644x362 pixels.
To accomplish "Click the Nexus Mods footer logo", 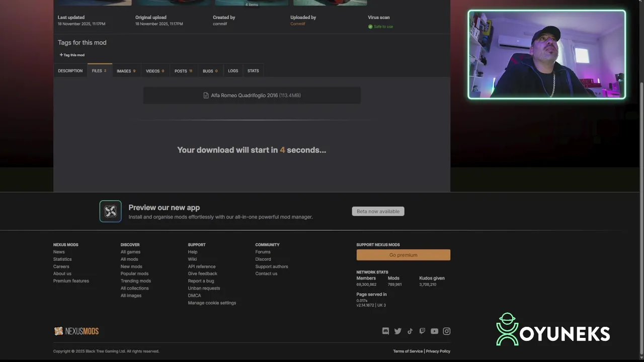I will click(76, 331).
